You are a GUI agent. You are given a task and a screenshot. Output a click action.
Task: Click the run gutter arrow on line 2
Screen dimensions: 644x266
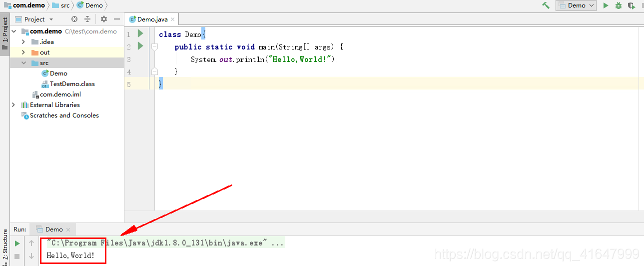pos(140,46)
